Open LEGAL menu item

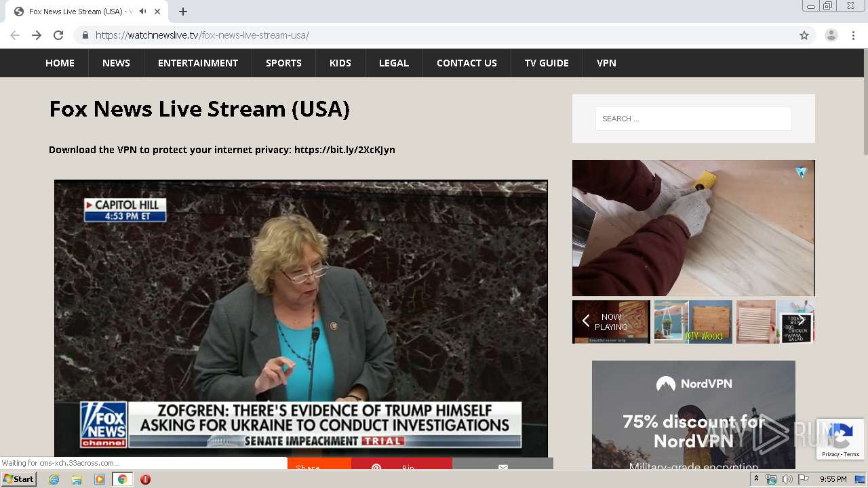point(394,63)
